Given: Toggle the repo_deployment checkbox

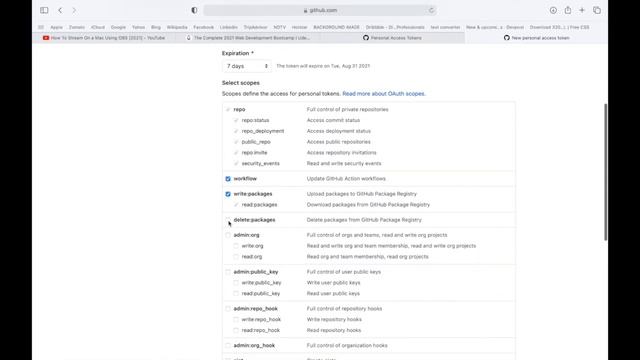Looking at the screenshot, I should [236, 131].
